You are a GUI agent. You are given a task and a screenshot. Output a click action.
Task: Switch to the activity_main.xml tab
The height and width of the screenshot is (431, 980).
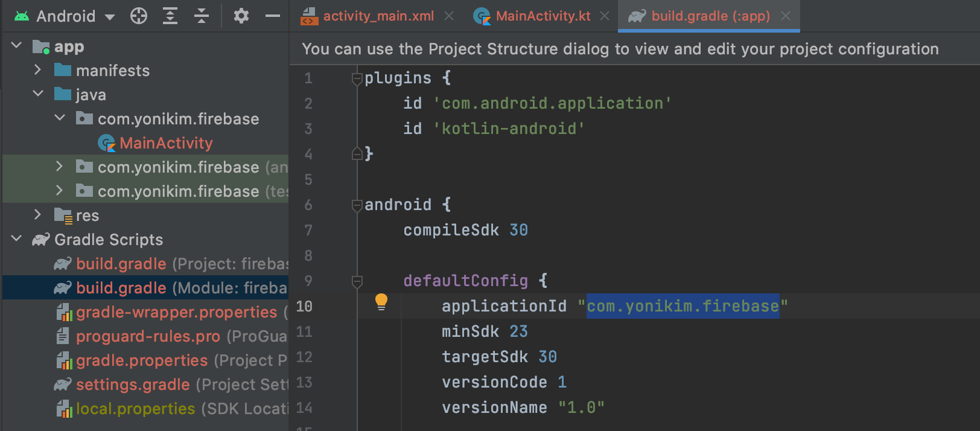378,16
